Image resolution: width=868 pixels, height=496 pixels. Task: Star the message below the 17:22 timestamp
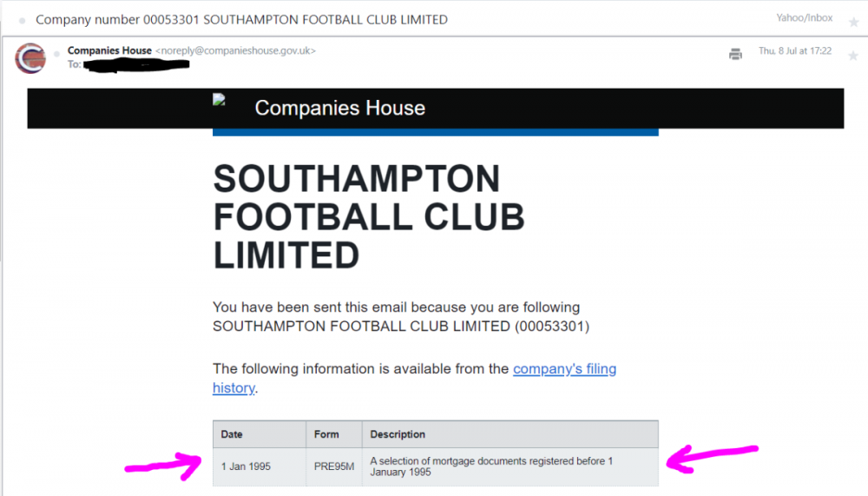point(853,56)
